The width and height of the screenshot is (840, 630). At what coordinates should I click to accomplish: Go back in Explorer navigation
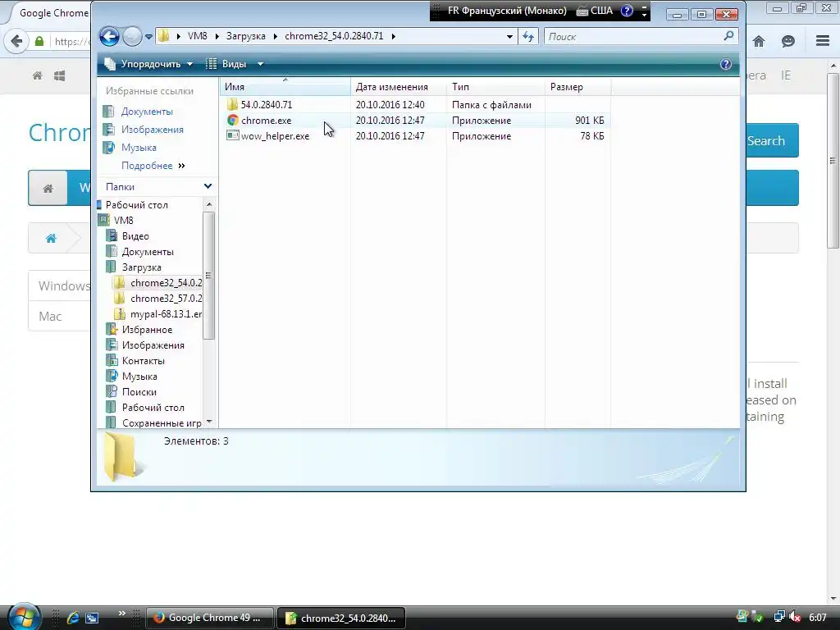pos(109,36)
